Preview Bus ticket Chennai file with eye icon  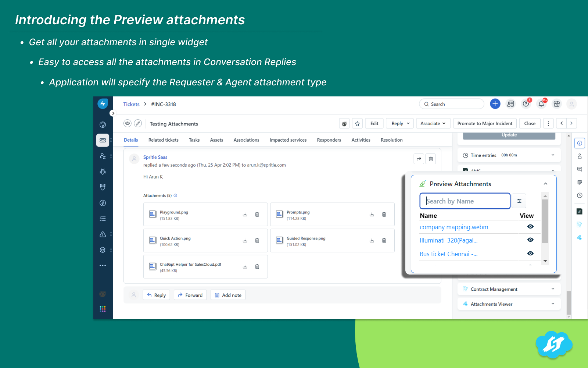(x=530, y=254)
